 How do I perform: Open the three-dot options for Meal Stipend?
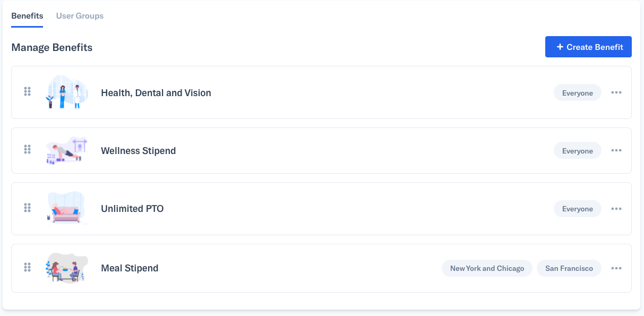(x=616, y=268)
